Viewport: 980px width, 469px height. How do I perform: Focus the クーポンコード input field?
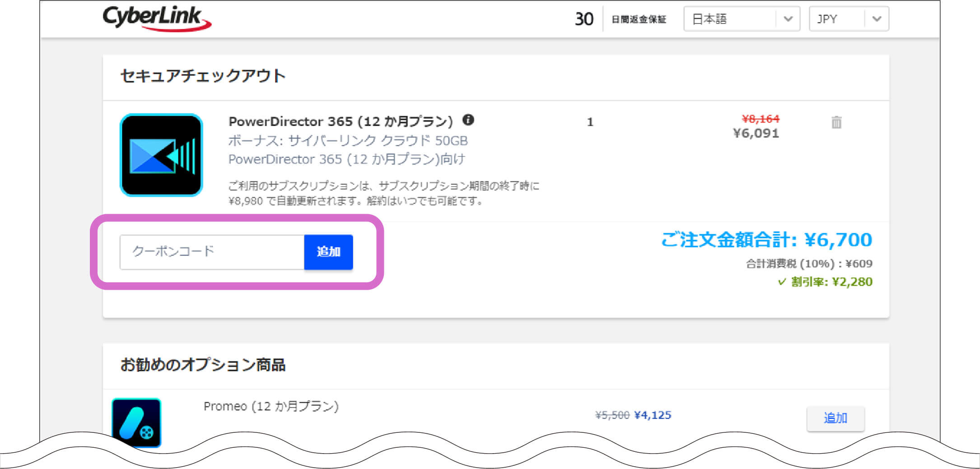212,252
